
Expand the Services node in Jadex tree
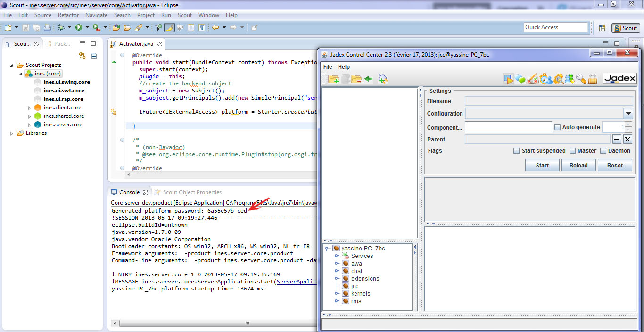pos(337,256)
